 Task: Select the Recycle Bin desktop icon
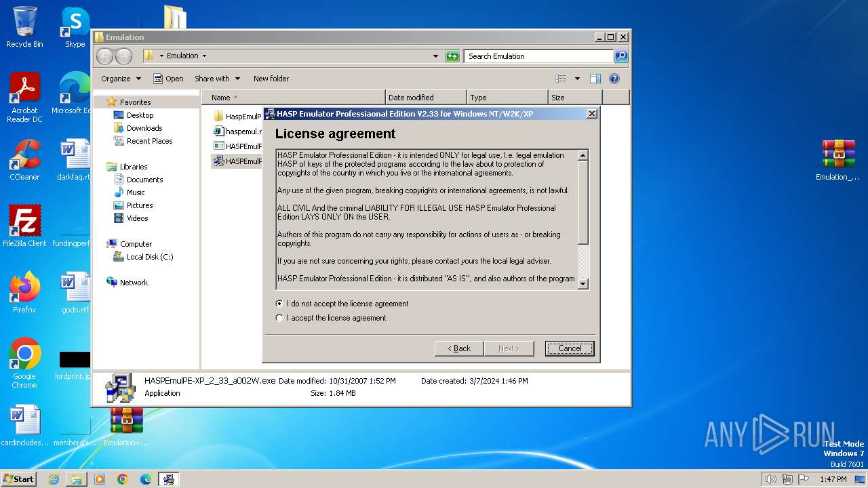pyautogui.click(x=24, y=27)
